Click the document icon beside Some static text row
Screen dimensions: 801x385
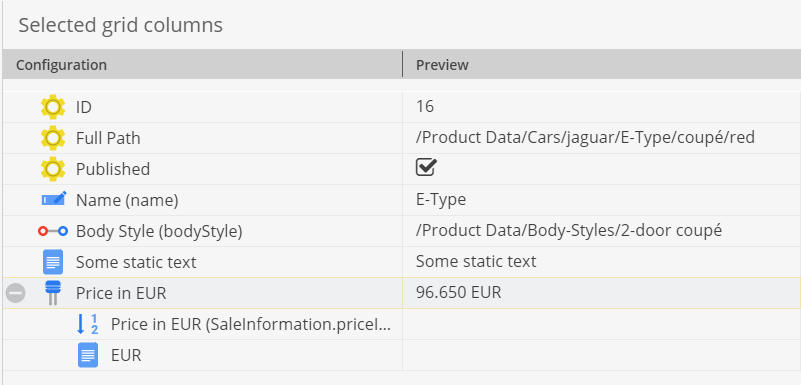pyautogui.click(x=53, y=262)
